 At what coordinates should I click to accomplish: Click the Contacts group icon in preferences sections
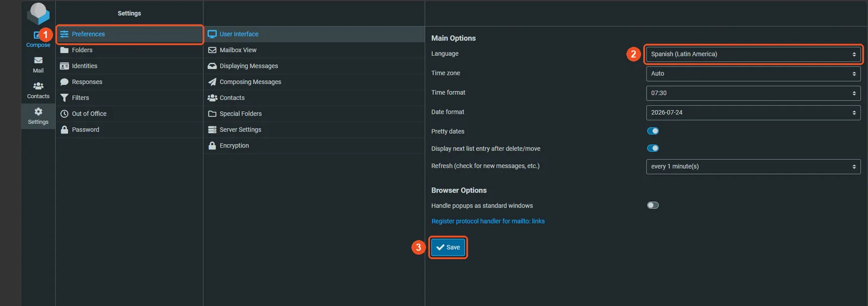coord(212,98)
